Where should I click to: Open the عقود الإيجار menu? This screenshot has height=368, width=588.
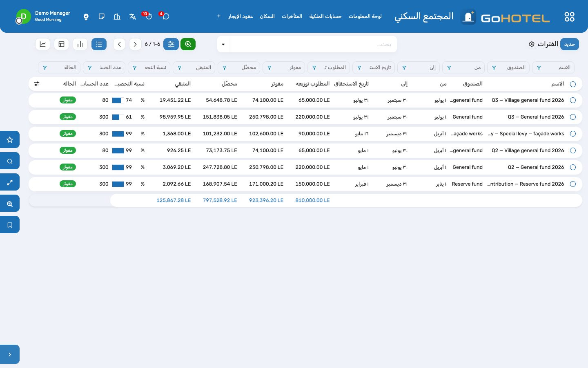241,16
